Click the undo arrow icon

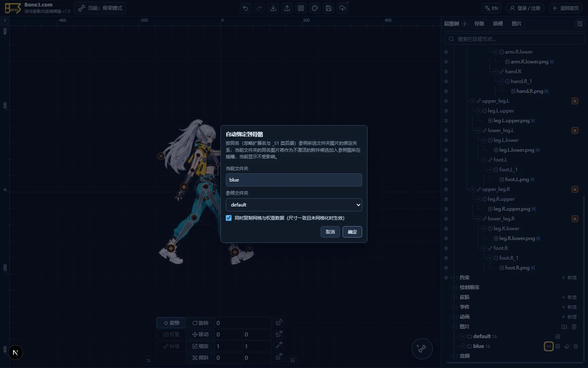[245, 8]
